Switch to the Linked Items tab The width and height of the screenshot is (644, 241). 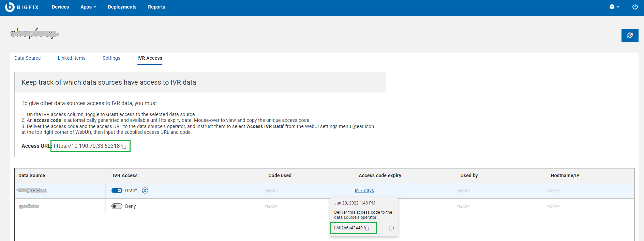[72, 58]
